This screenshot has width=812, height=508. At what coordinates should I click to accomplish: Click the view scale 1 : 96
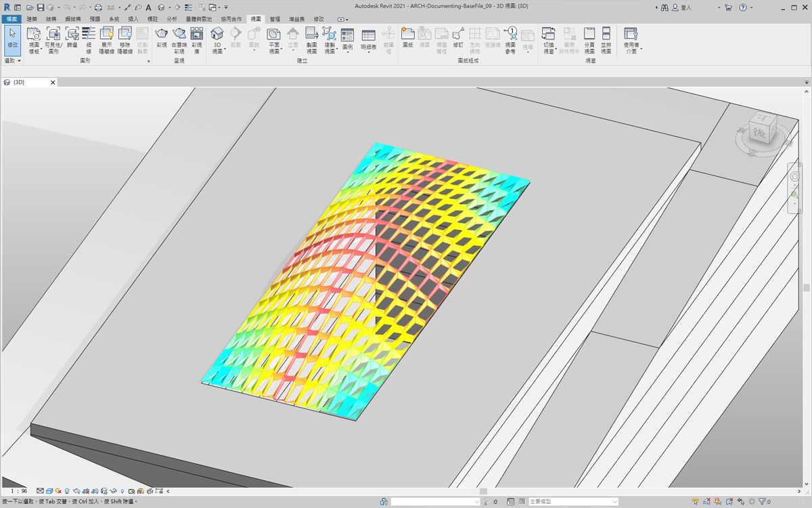(x=19, y=491)
